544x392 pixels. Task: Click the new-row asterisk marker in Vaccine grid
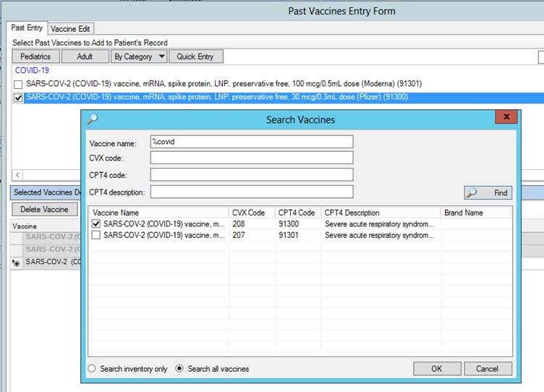coord(17,263)
